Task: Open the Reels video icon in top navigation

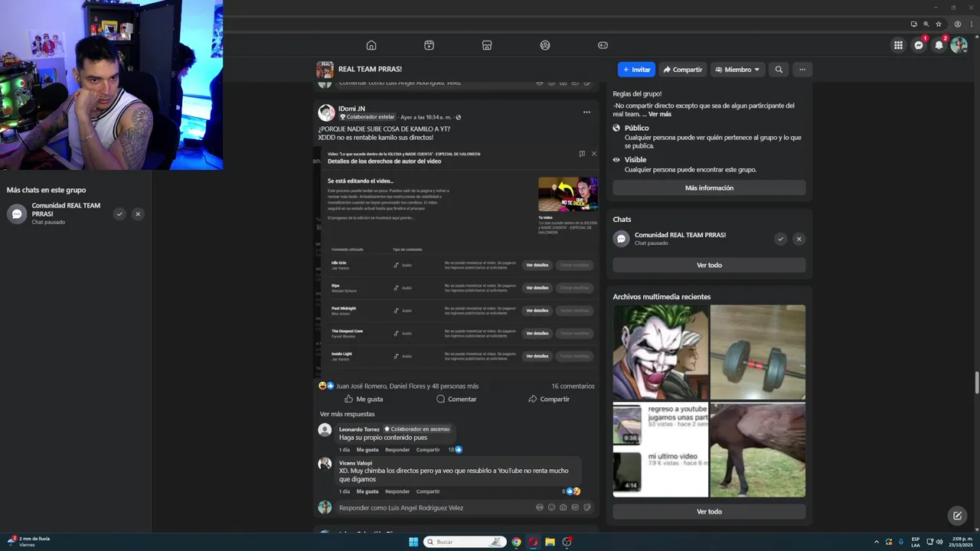Action: [x=429, y=45]
